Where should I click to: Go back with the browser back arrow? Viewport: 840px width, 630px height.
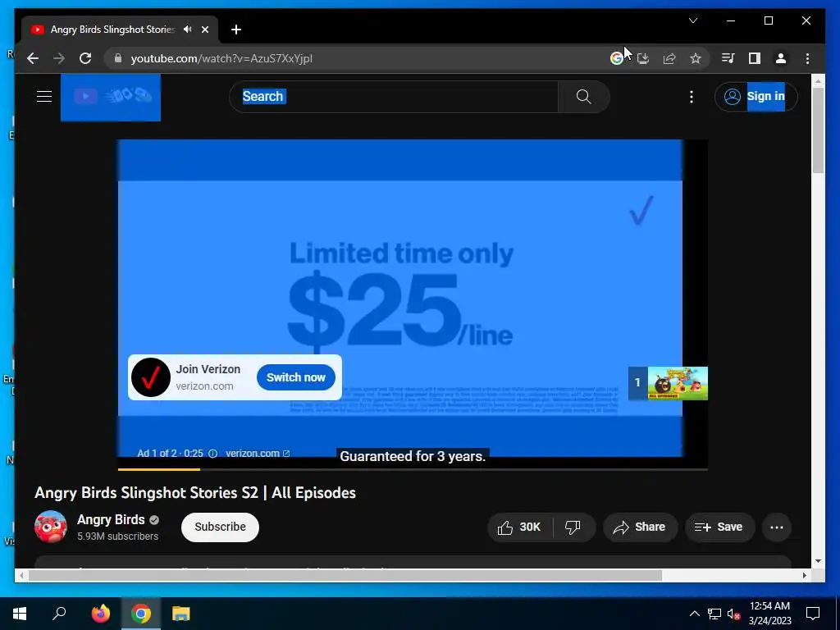[x=33, y=58]
